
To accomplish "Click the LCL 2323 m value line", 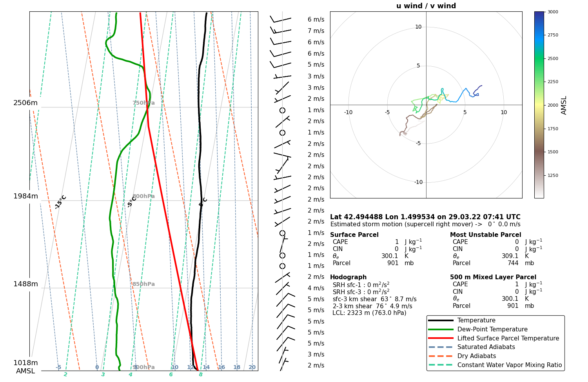I will point(369,313).
